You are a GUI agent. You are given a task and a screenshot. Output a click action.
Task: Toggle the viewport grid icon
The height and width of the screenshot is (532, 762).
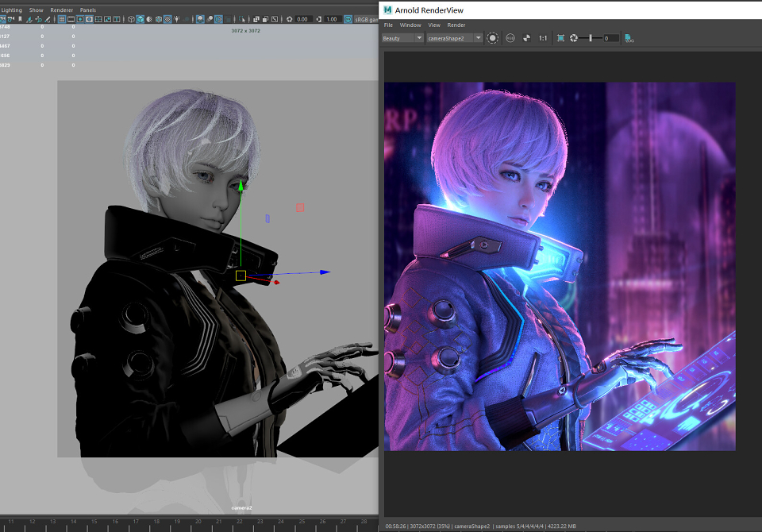coord(62,19)
